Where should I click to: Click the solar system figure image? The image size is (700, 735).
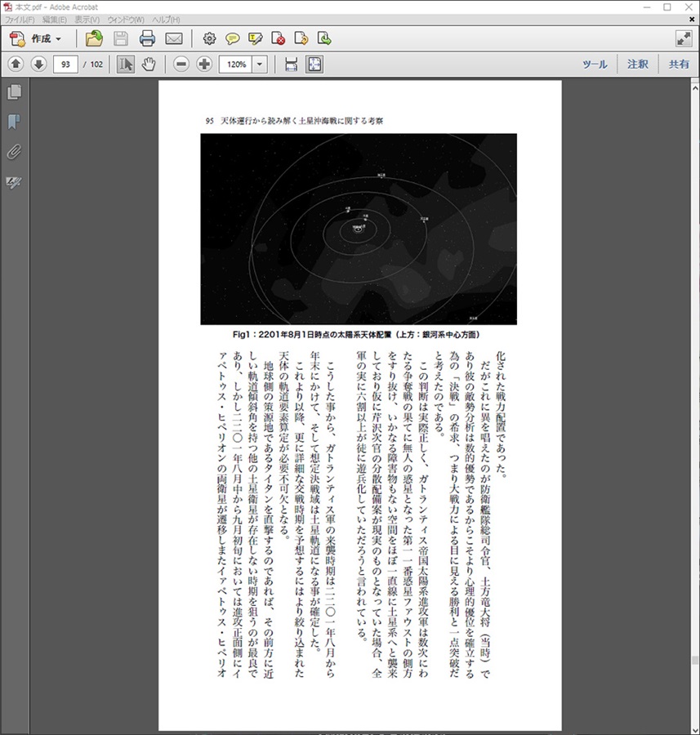coord(359,229)
